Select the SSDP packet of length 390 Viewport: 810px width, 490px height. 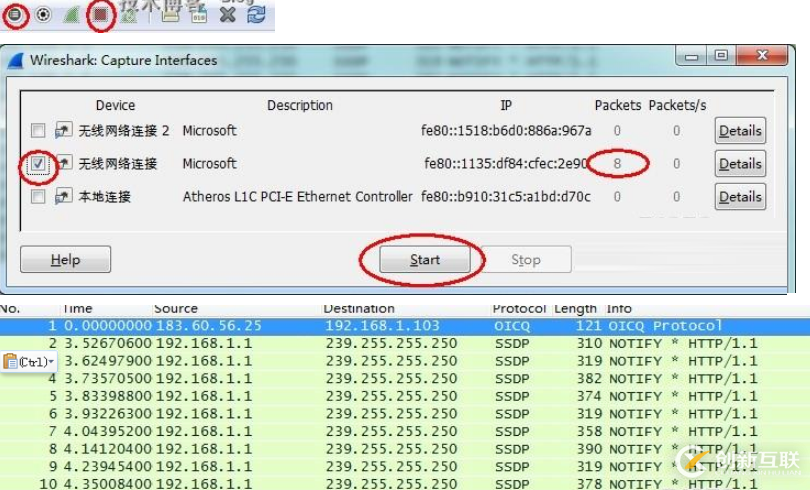point(405,449)
